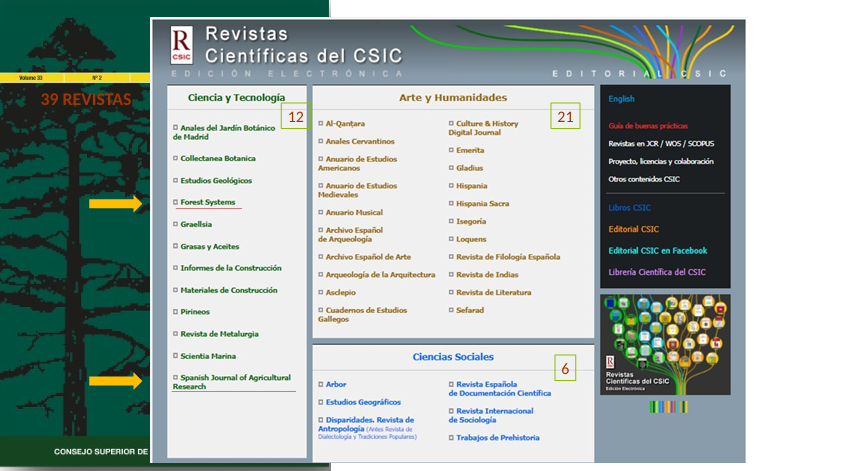The image size is (851, 471).
Task: Open Otros contenidos CSIC link
Action: [x=644, y=179]
